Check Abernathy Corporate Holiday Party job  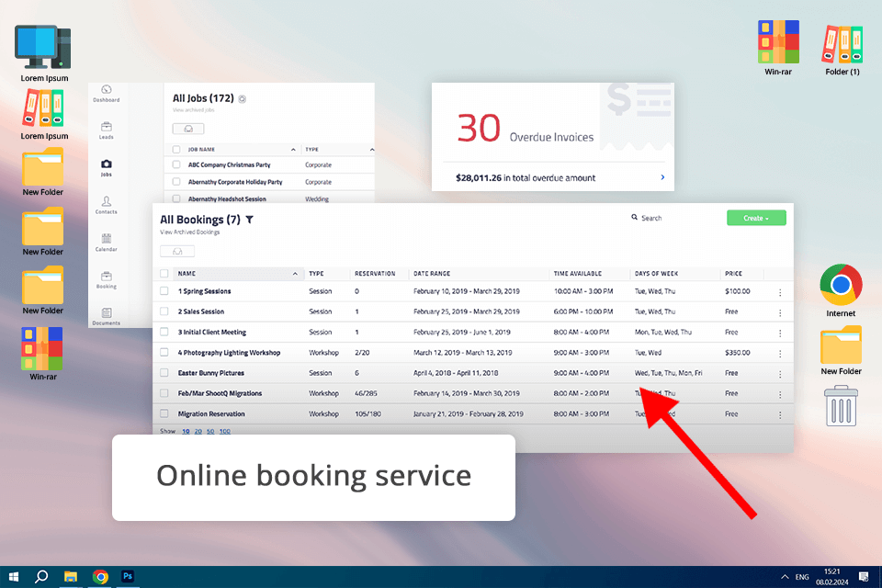click(x=176, y=182)
